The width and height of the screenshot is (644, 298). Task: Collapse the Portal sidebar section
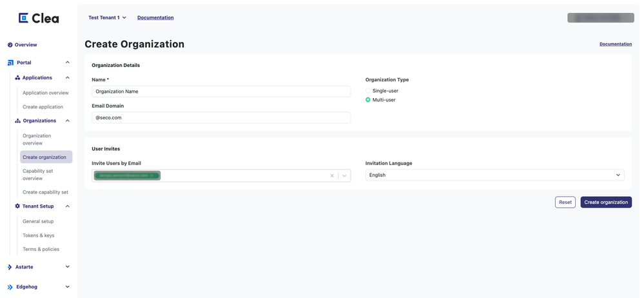pos(67,63)
